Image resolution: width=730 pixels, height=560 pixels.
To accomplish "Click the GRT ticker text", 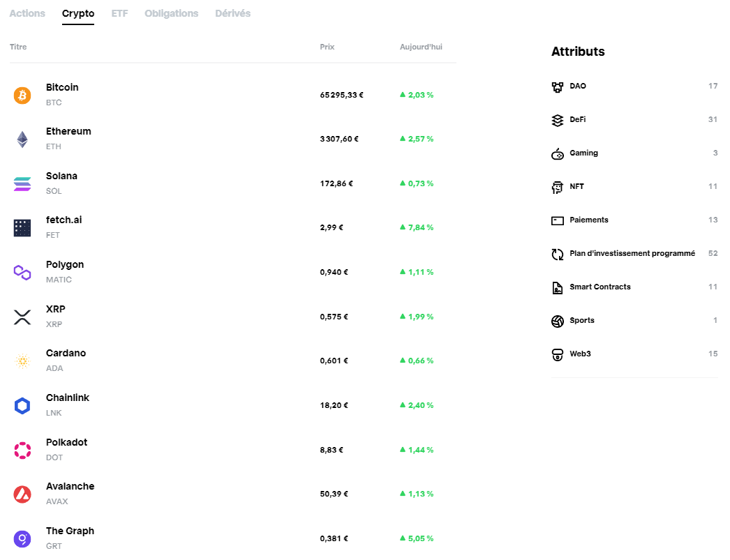I will coord(54,546).
